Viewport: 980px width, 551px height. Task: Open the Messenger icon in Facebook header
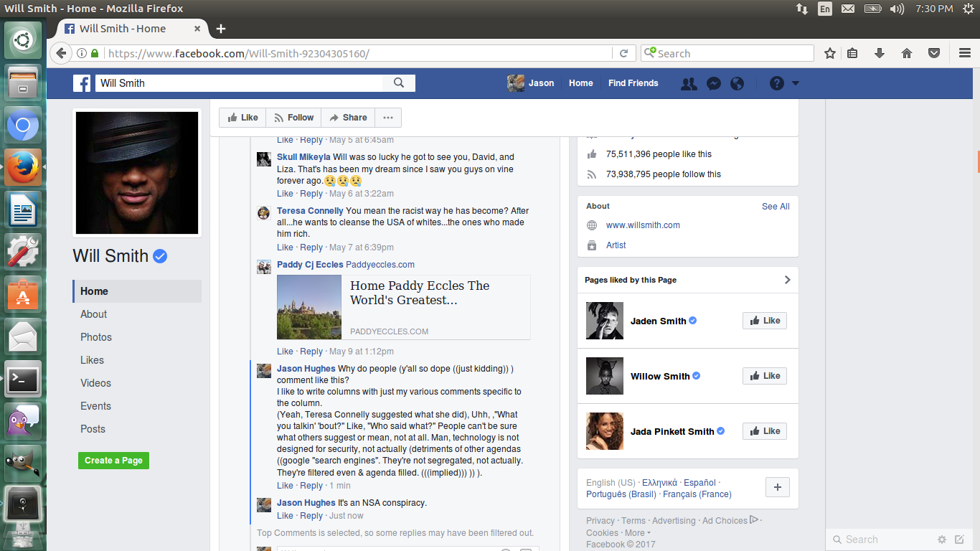click(x=713, y=83)
